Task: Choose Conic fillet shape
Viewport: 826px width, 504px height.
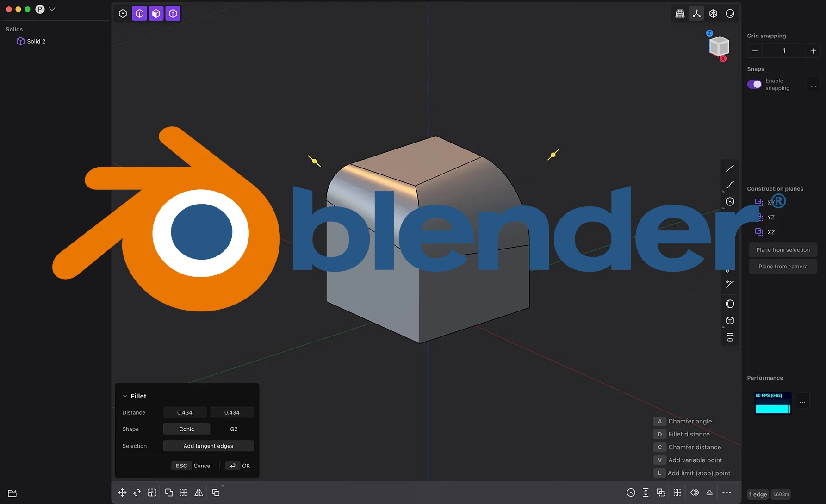Action: tap(186, 429)
